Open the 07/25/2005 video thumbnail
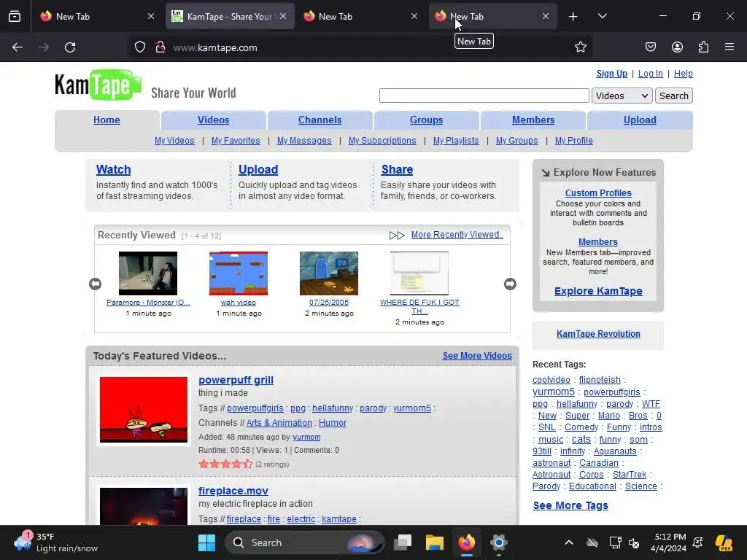 point(329,273)
